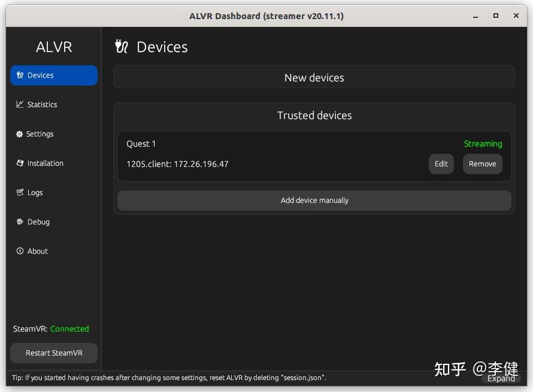Navigate to the Settings page
Screen dimensions: 533x392
40,134
